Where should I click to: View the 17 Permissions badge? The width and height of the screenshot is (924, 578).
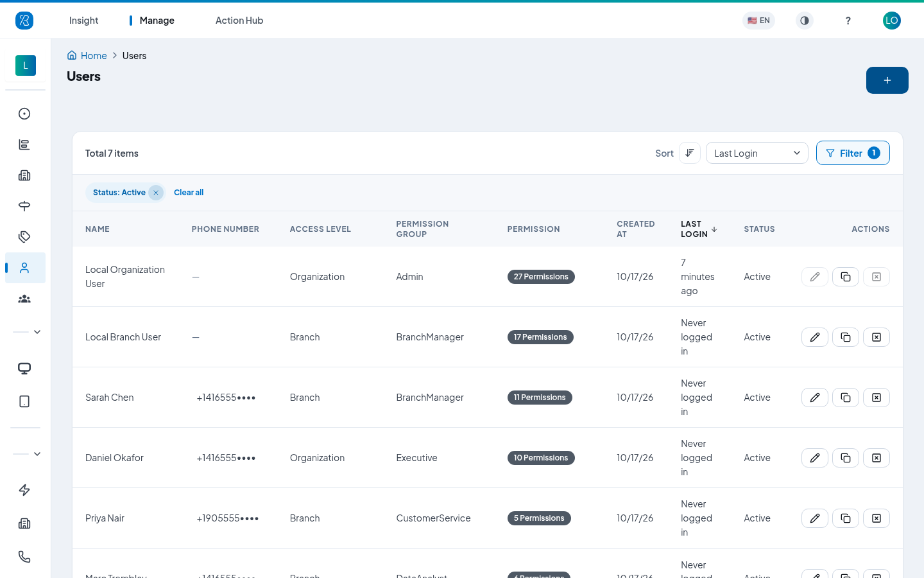point(540,337)
